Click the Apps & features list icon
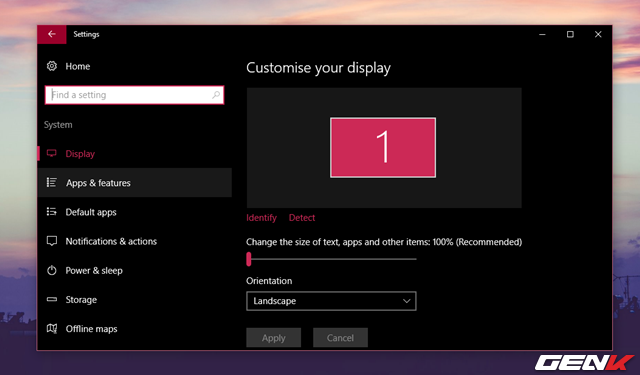This screenshot has height=375, width=640. 51,182
